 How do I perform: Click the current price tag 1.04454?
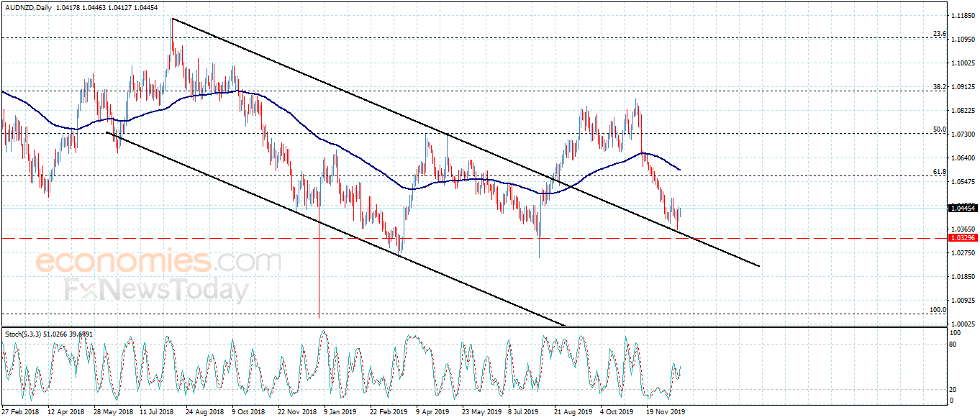coord(962,209)
